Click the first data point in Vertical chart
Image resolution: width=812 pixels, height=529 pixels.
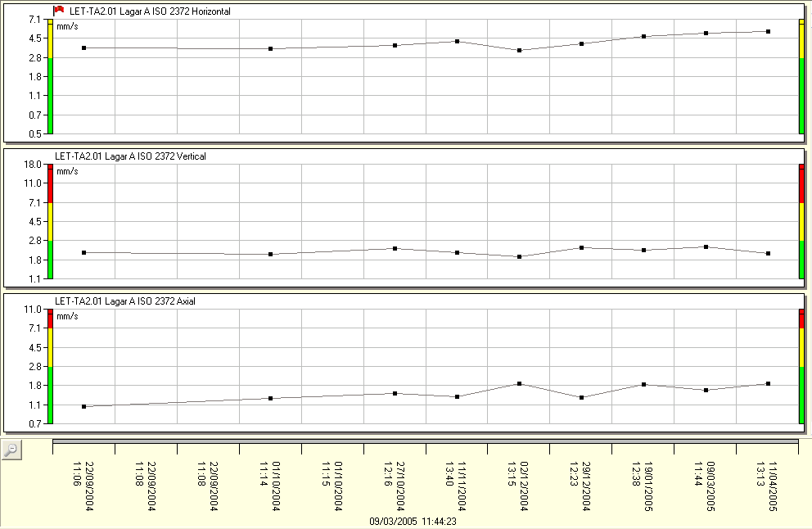coord(84,253)
